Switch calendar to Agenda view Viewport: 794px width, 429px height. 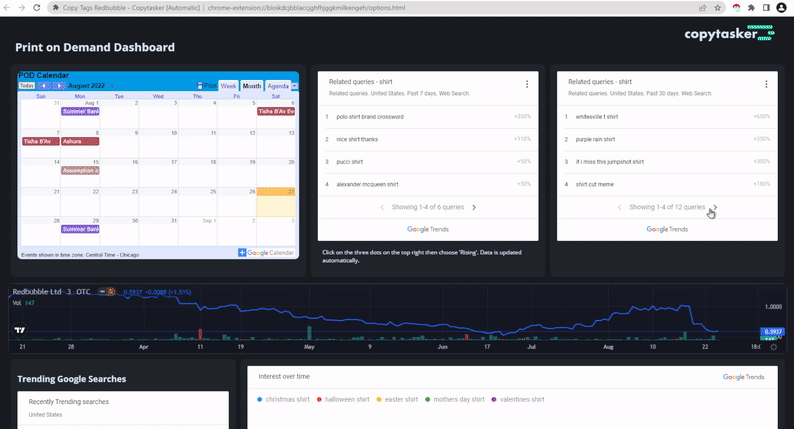(x=278, y=86)
